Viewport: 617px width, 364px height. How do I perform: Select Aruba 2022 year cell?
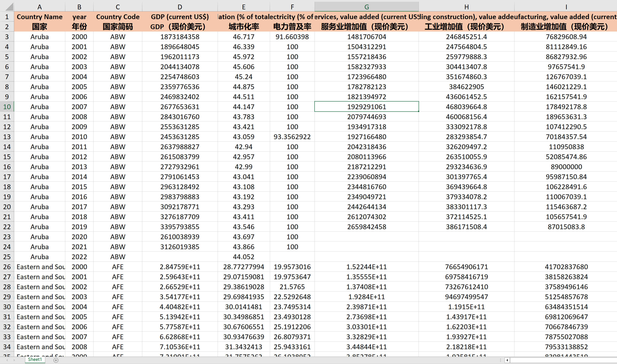click(79, 257)
